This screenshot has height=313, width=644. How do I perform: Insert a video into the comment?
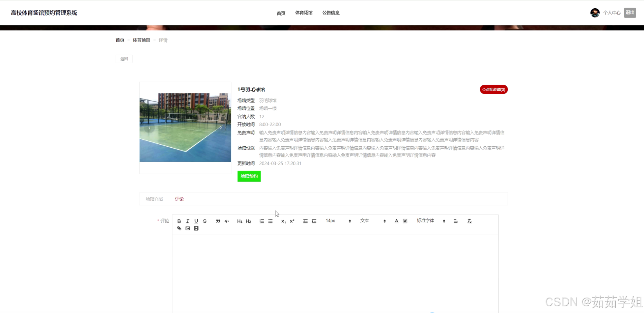pyautogui.click(x=196, y=228)
